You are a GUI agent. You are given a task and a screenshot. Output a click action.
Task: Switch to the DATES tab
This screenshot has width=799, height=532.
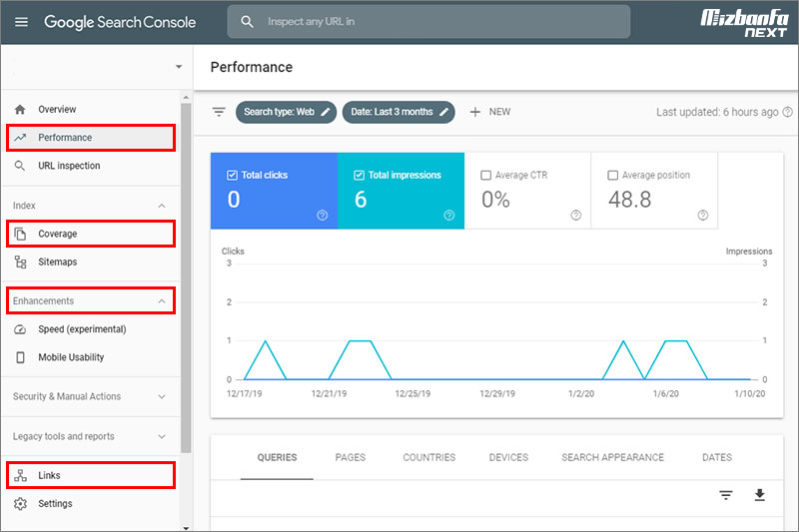pos(717,458)
